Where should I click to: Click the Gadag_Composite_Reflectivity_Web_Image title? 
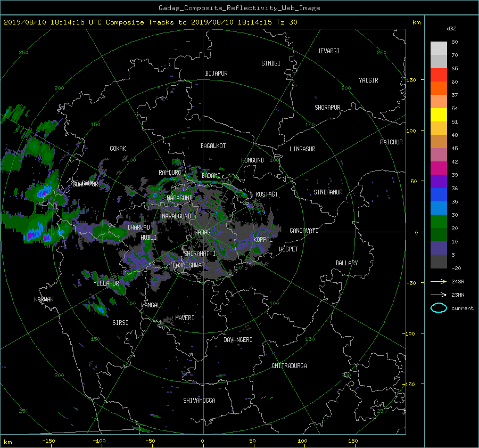239,8
